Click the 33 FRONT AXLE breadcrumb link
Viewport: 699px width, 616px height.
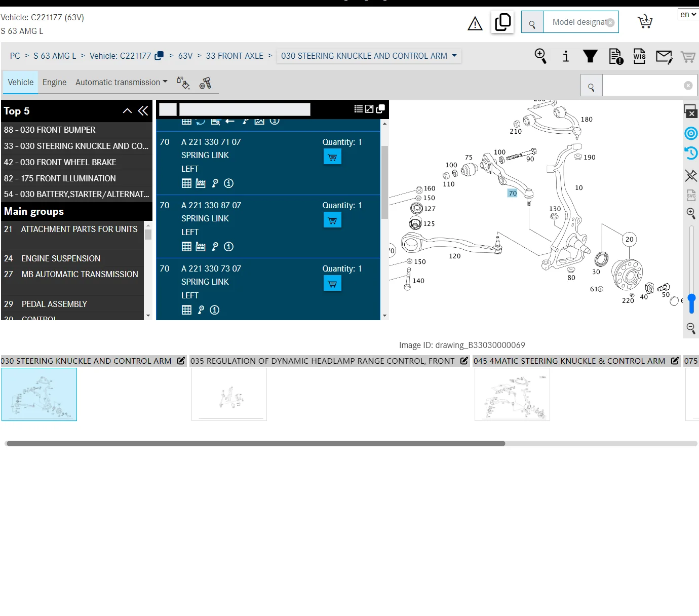click(x=235, y=56)
